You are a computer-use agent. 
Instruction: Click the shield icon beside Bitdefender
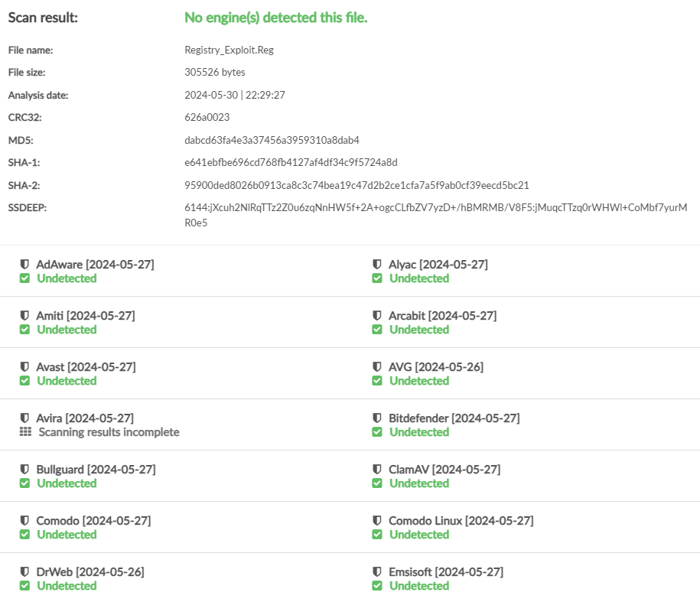point(377,418)
